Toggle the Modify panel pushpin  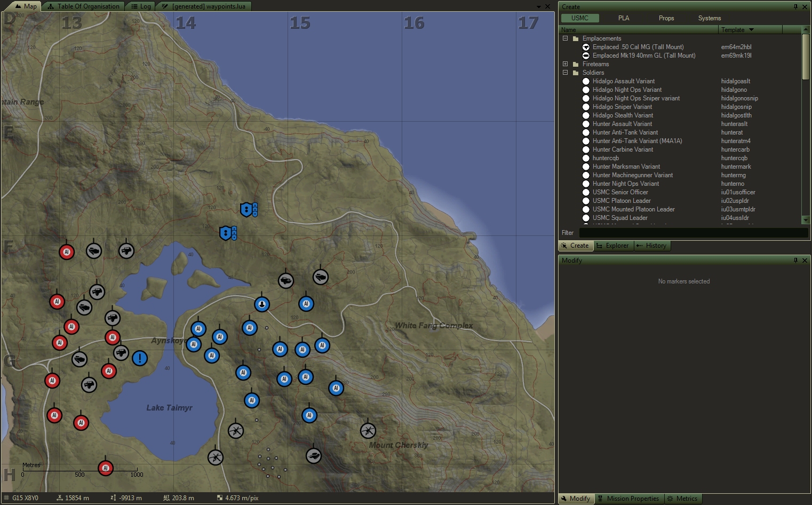(x=795, y=261)
